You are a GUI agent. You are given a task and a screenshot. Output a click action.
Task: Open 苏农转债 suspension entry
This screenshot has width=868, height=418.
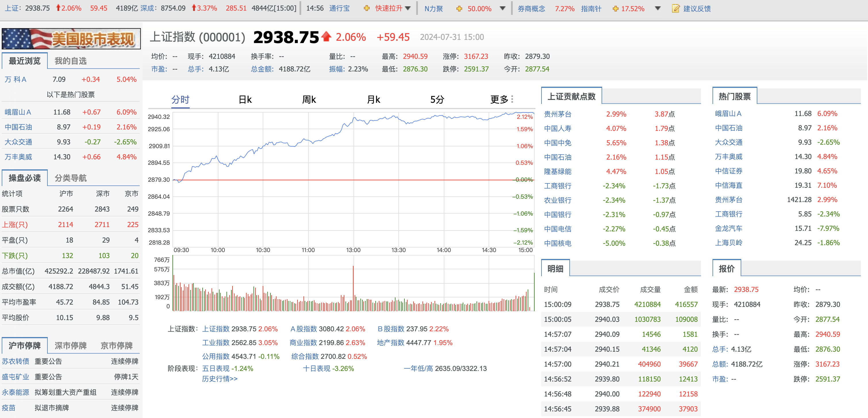pos(16,361)
